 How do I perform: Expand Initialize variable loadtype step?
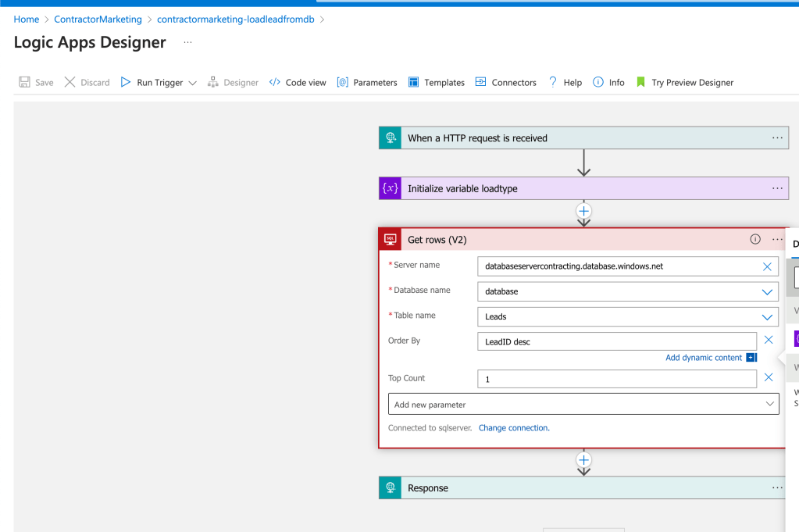coord(583,188)
